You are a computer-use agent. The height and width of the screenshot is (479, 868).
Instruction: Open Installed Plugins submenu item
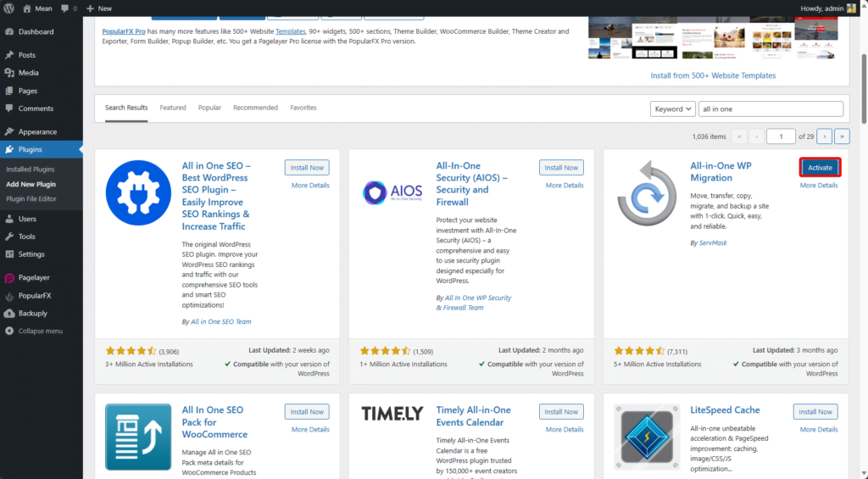point(31,170)
